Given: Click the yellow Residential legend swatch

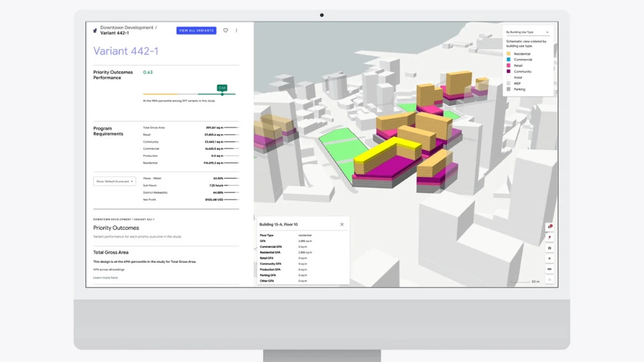Looking at the screenshot, I should tap(508, 54).
